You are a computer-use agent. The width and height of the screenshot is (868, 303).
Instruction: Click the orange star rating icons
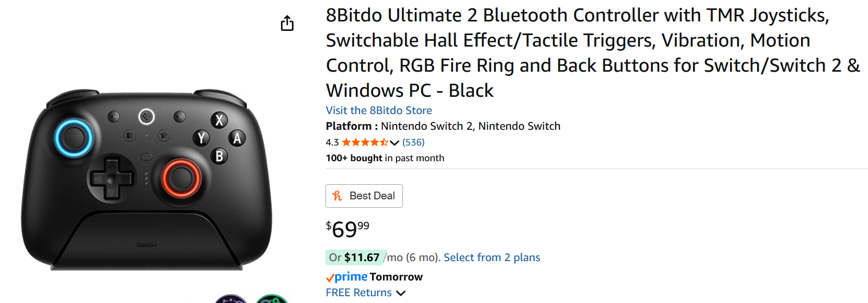[x=365, y=142]
